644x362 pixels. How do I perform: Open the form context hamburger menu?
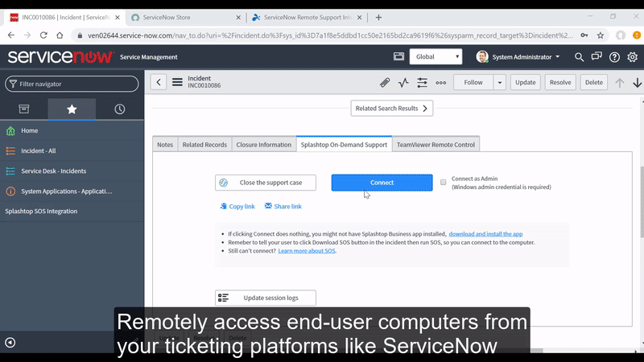[x=177, y=82]
